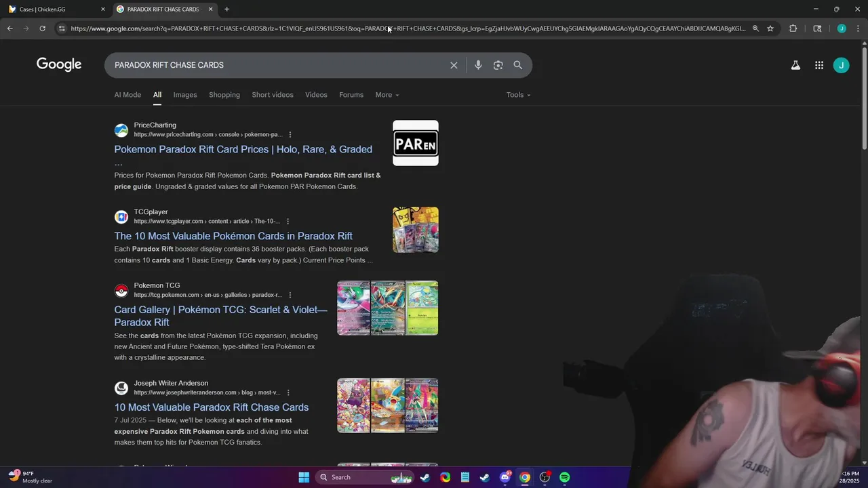Open more options for Pokemon TCG result
Viewport: 868px width, 488px height.
pos(290,295)
